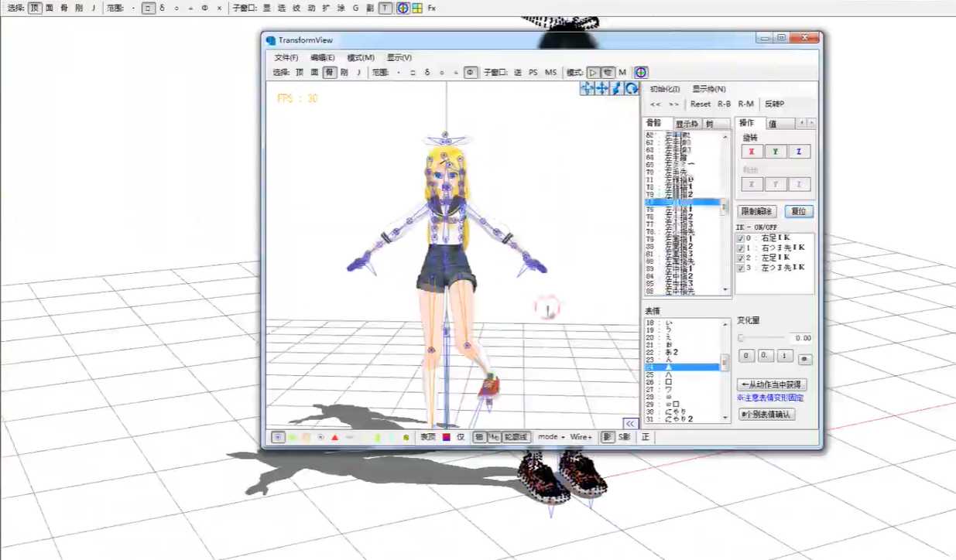Click the ←从动作当中获得 button

773,384
